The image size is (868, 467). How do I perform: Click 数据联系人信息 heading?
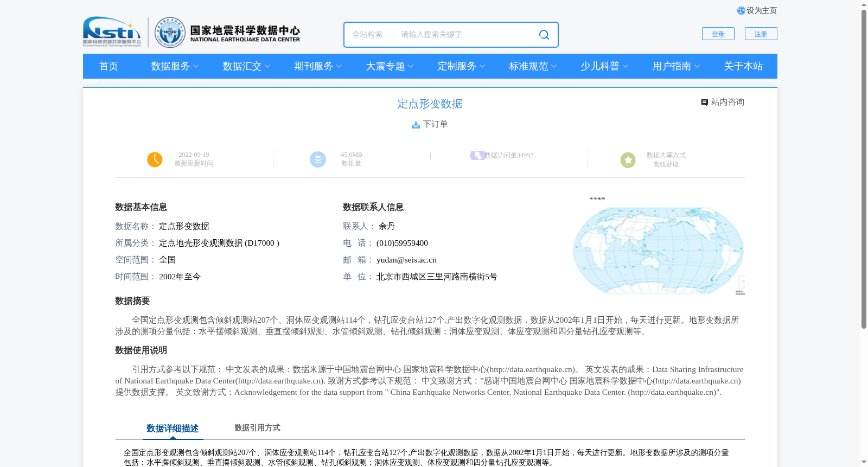point(373,207)
